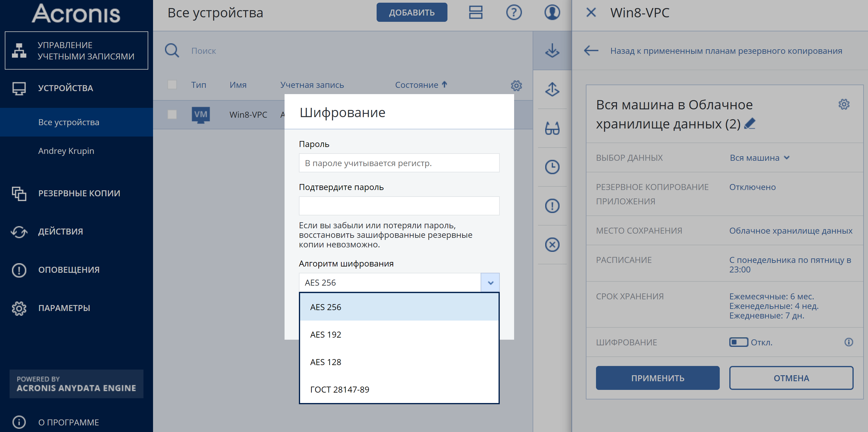This screenshot has height=432, width=868.
Task: Click the backup download arrow icon
Action: [552, 50]
